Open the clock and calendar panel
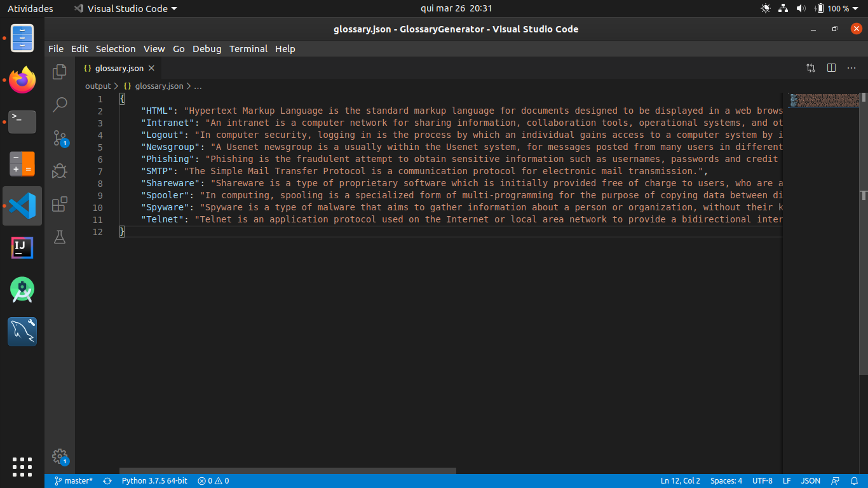 point(456,8)
